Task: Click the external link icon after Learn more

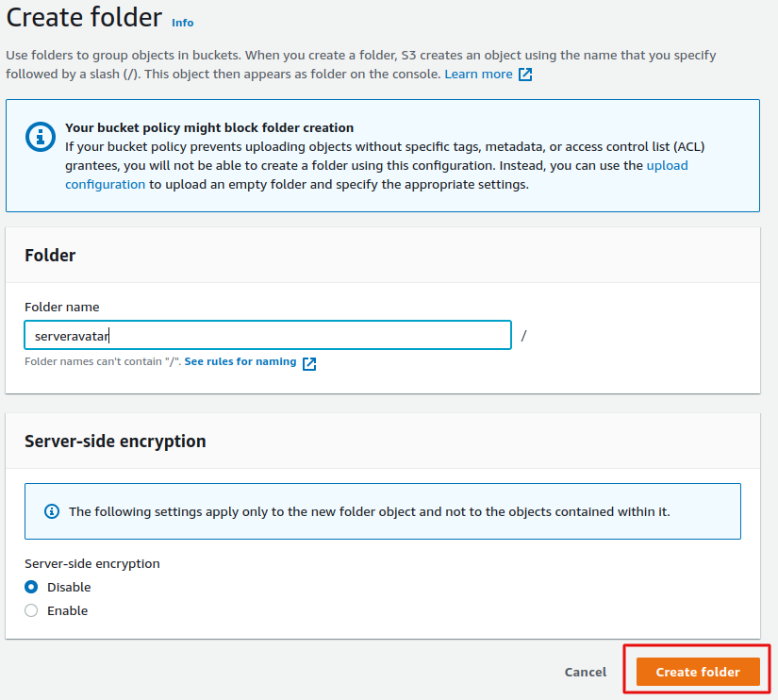Action: (525, 75)
